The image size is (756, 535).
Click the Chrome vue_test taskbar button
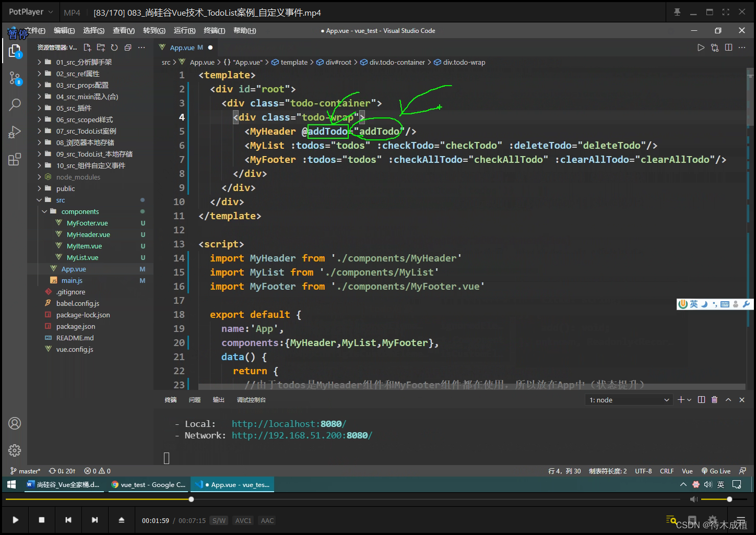click(149, 484)
